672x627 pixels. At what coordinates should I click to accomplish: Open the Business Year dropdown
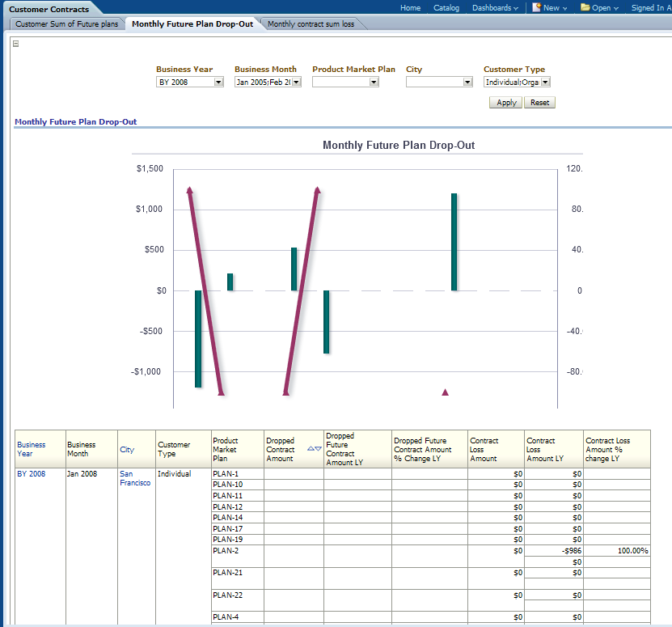pyautogui.click(x=218, y=82)
